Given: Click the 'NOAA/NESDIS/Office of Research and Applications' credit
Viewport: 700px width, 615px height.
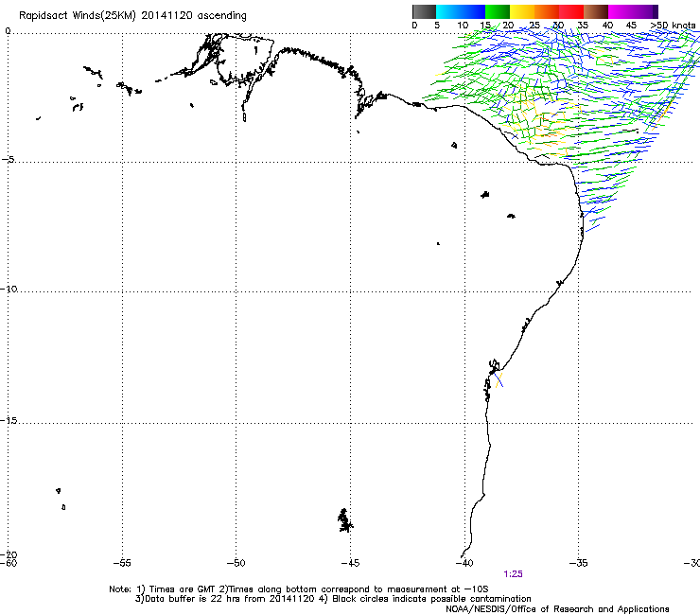Looking at the screenshot, I should (557, 609).
